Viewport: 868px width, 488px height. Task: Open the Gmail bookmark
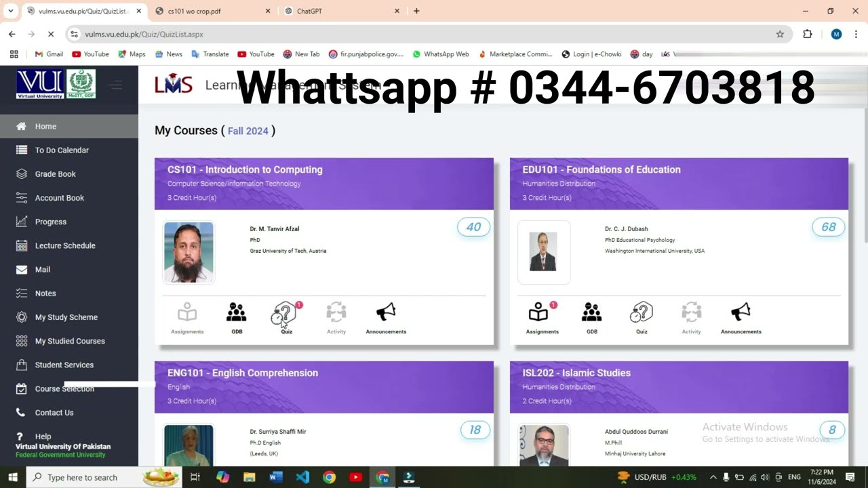(49, 54)
